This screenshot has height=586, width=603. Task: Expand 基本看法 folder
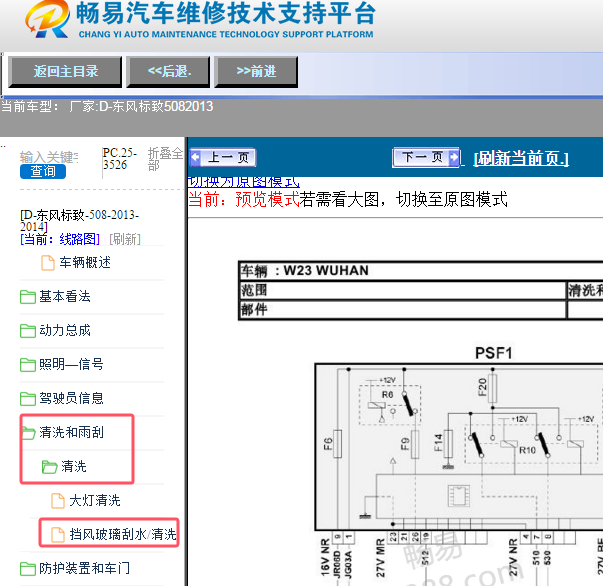tap(65, 296)
